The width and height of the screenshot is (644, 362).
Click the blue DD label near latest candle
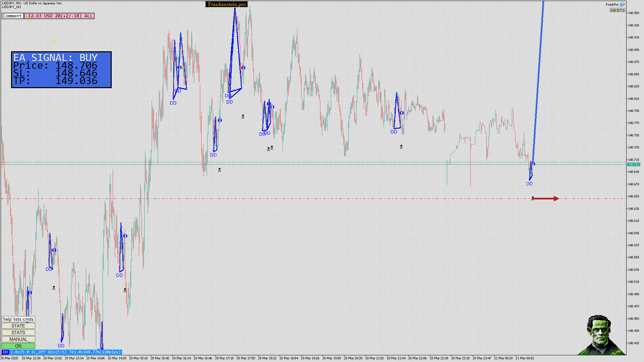coord(529,184)
